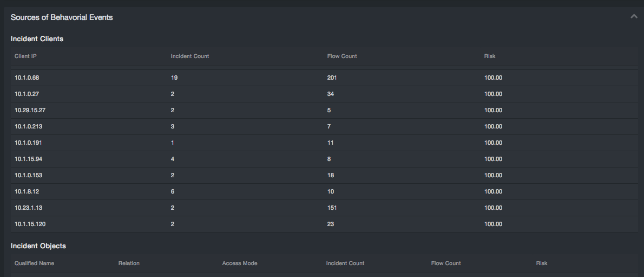
Task: Sort Incident Objects by Qualified Name
Action: point(34,263)
